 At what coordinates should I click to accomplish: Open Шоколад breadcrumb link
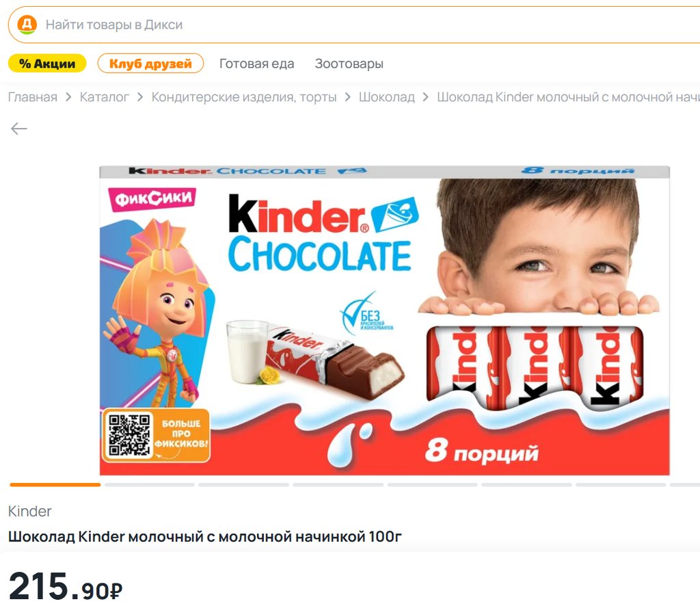point(387,97)
